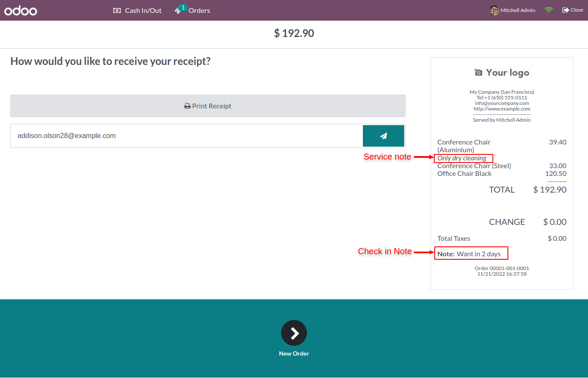Click the Print Receipt button
The image size is (588, 378).
tap(208, 106)
